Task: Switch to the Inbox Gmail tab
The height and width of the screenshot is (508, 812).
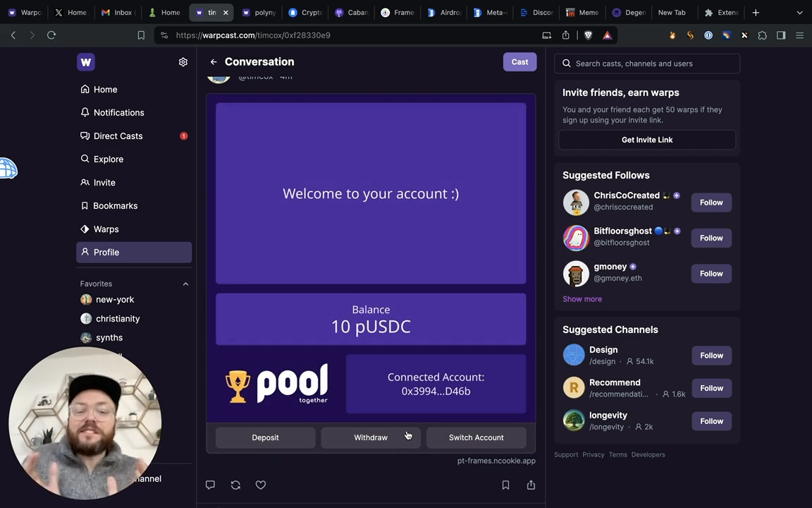Action: pos(118,13)
